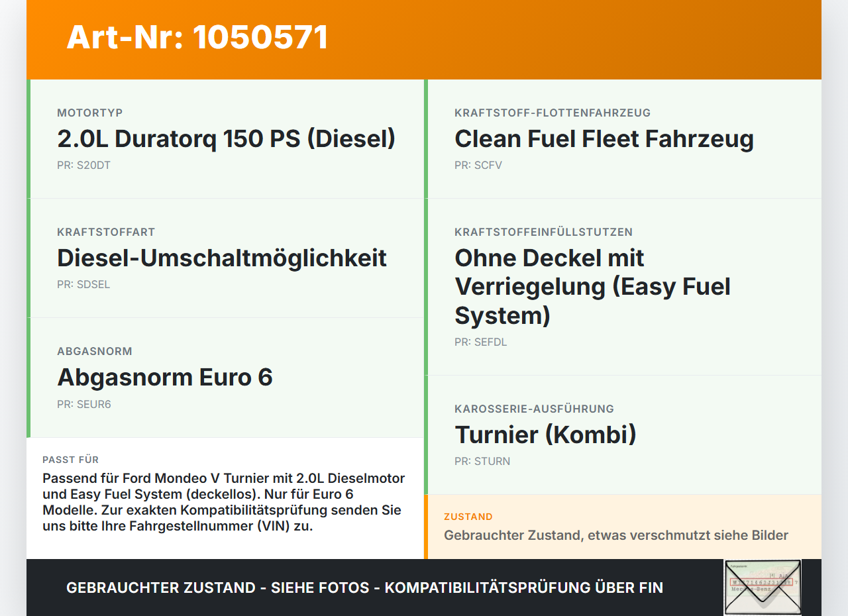Click '2.0L Duratorq 150 PS (Diesel)' value

coord(227,139)
